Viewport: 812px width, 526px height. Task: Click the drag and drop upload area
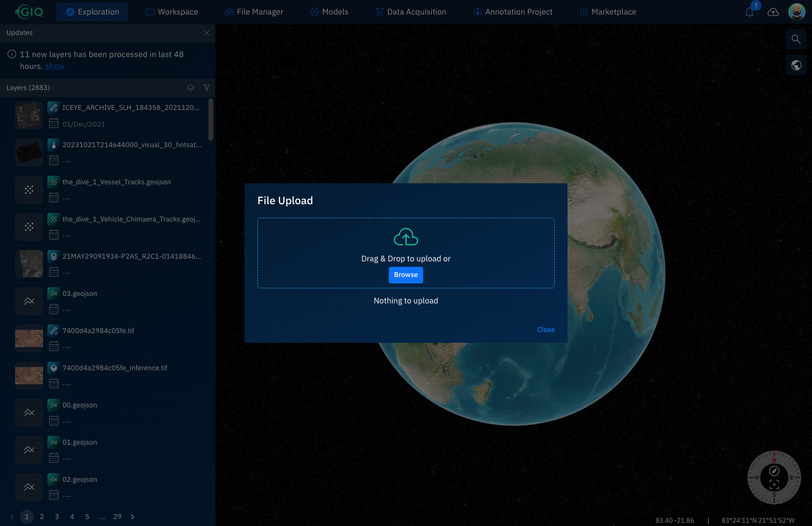406,253
